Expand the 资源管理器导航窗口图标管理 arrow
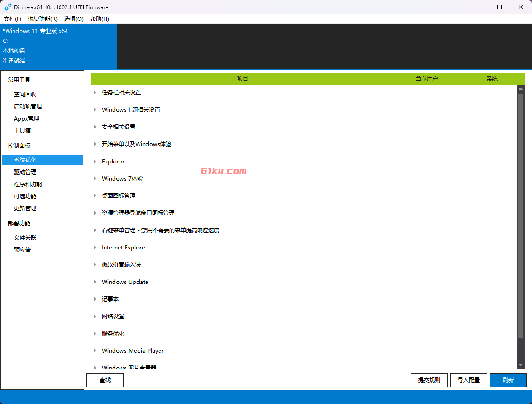This screenshot has height=404, width=532. coord(95,213)
